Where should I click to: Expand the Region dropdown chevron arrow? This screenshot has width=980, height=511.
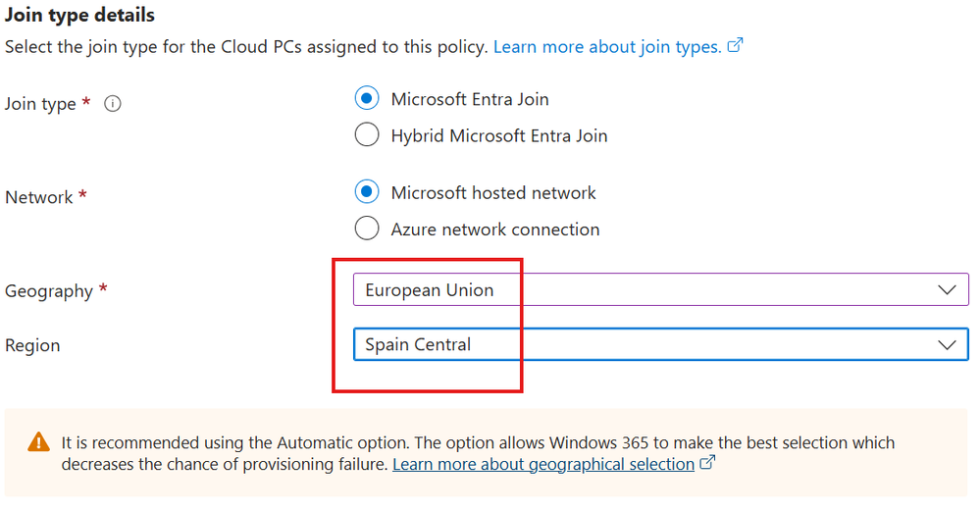(x=947, y=345)
